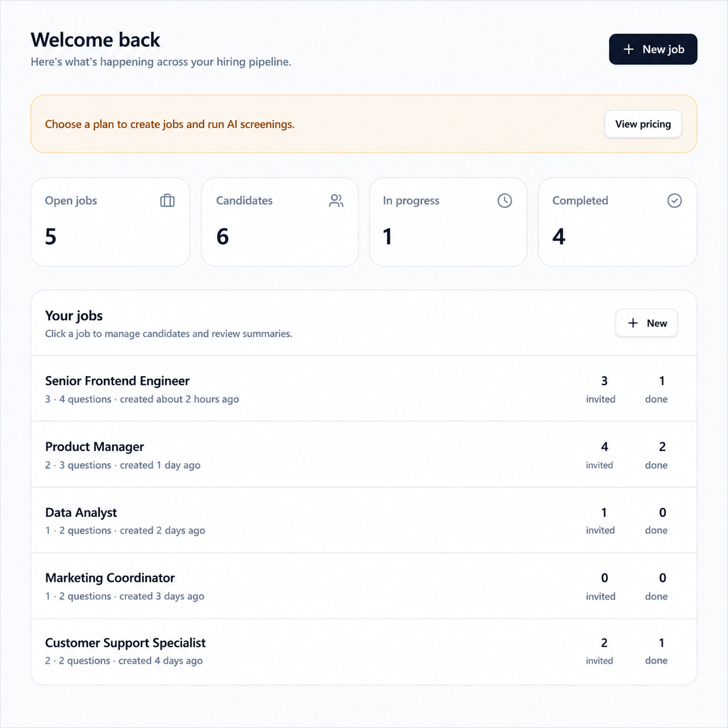This screenshot has width=728, height=728.
Task: Open the Customer Support Specialist job
Action: (363, 651)
